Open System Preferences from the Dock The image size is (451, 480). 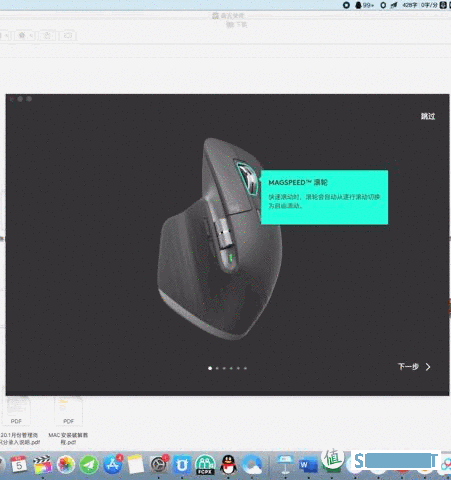click(159, 464)
